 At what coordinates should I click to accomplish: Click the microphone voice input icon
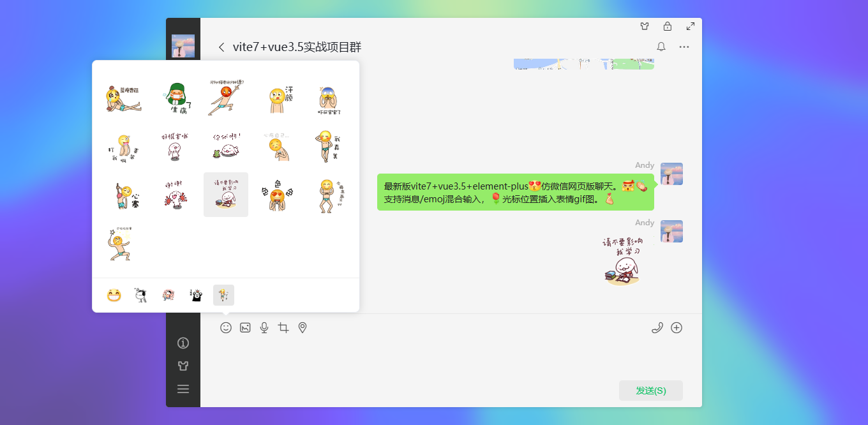pyautogui.click(x=264, y=327)
